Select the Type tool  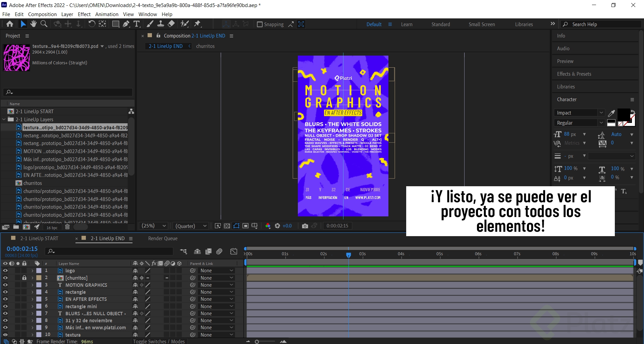(136, 24)
